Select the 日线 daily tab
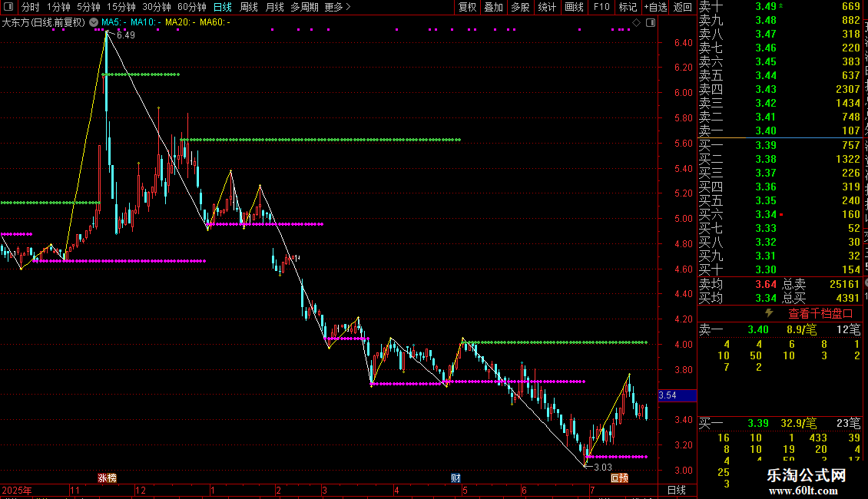The width and height of the screenshot is (868, 499). 223,7
